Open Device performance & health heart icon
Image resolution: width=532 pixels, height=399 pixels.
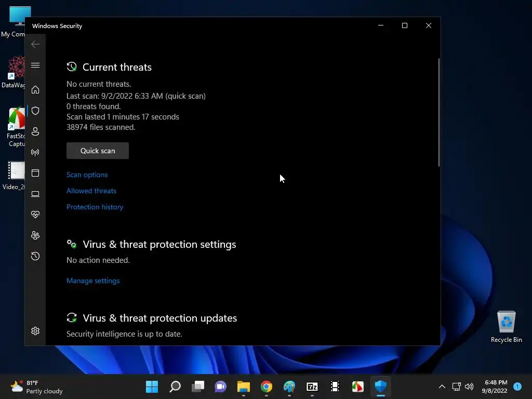click(x=35, y=215)
